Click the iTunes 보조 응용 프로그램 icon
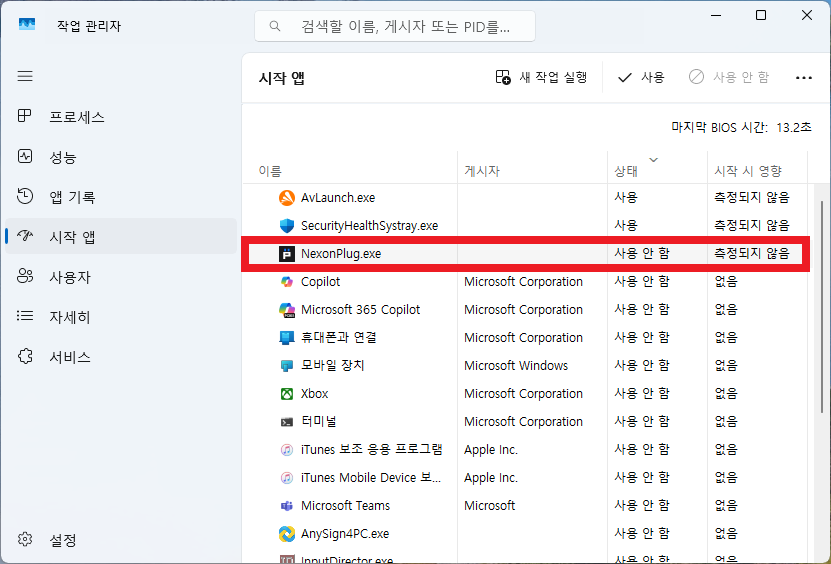831x564 pixels. click(287, 450)
